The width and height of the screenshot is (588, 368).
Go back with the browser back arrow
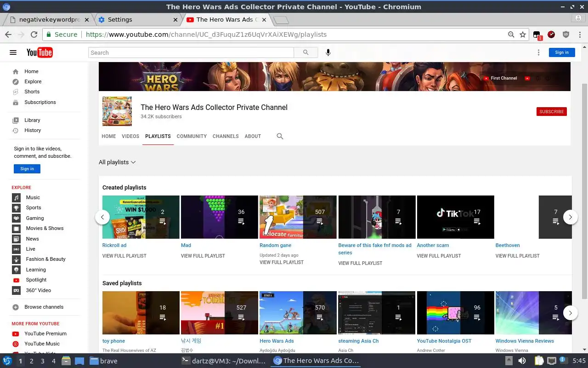click(8, 34)
